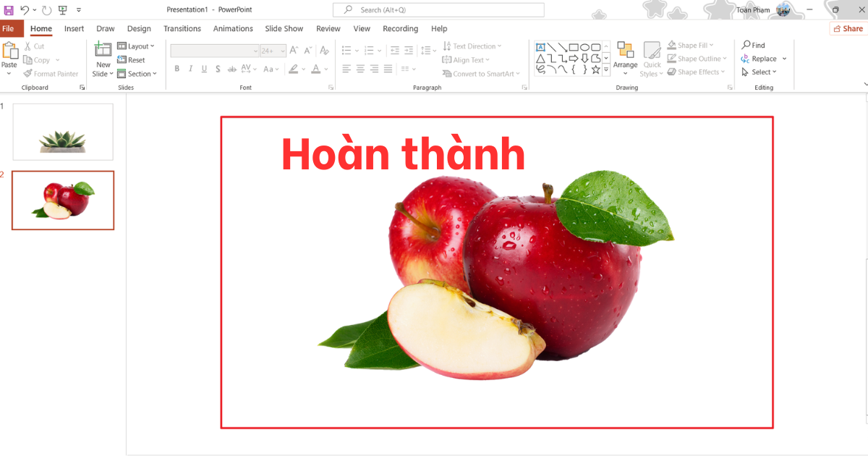868x456 pixels.
Task: Redo the last action
Action: click(47, 10)
